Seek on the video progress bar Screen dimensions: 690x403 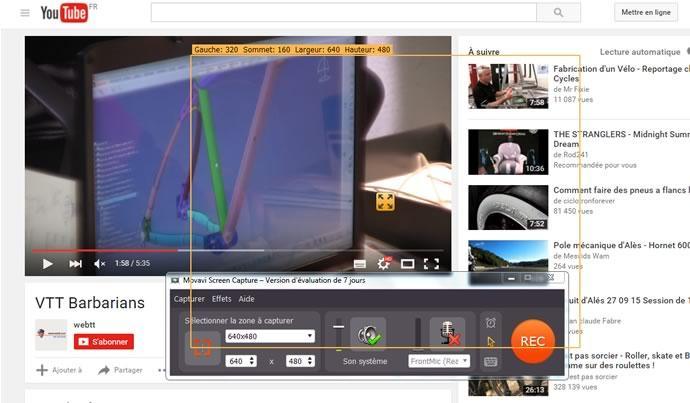238,251
